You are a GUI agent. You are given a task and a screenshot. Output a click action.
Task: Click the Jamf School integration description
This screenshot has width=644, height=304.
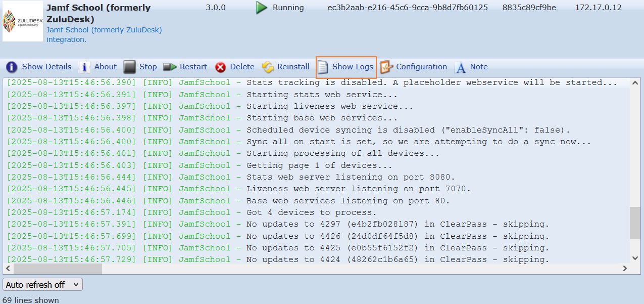104,34
